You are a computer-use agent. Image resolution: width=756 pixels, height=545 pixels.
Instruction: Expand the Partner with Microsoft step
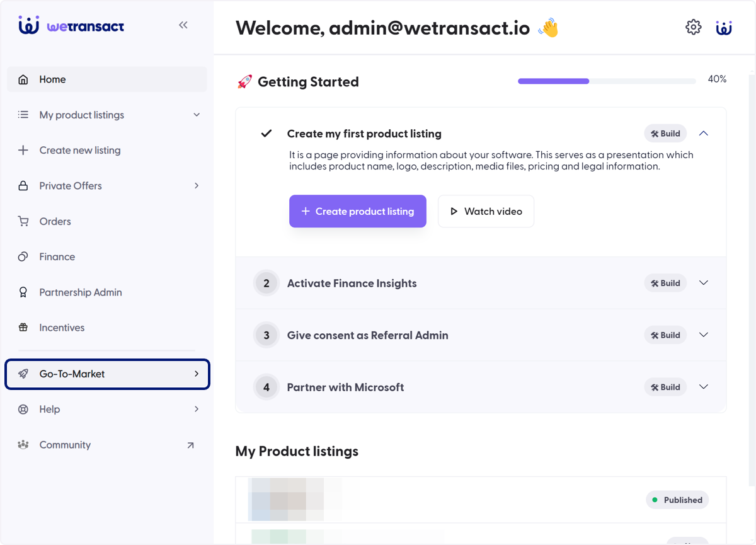pos(704,387)
